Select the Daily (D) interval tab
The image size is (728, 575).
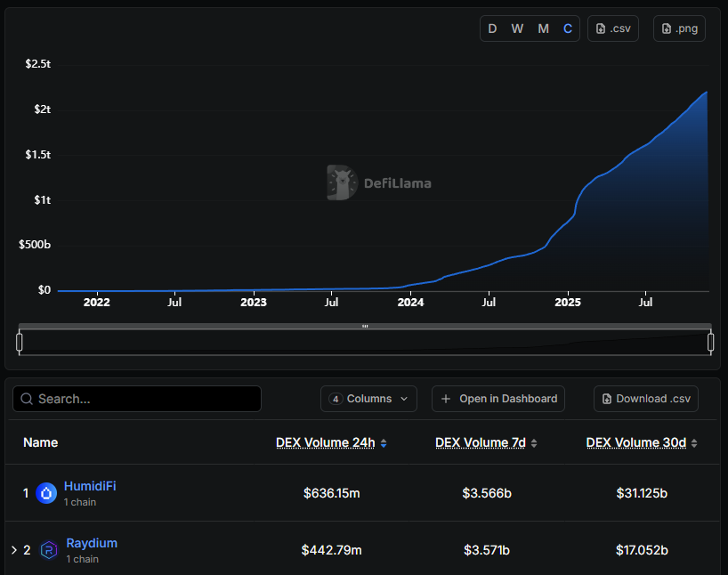tap(492, 28)
